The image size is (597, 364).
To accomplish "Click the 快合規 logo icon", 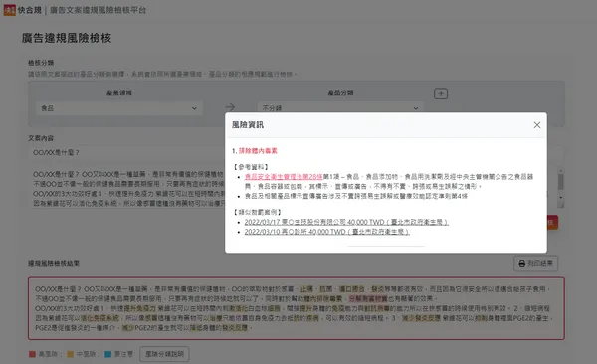I will pos(10,10).
